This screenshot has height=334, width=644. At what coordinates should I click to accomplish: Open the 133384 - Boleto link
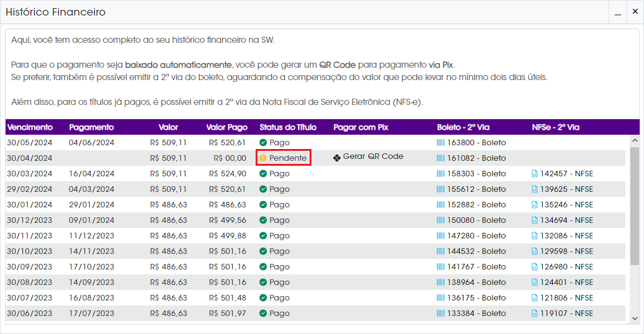(476, 314)
